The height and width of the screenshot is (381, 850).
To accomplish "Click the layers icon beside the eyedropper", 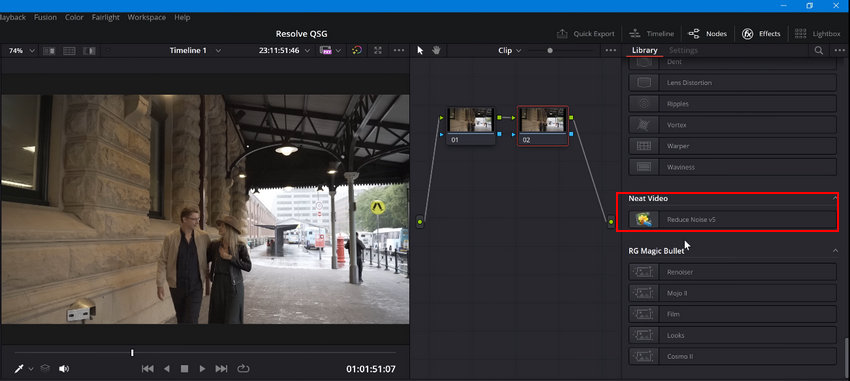I will click(45, 369).
